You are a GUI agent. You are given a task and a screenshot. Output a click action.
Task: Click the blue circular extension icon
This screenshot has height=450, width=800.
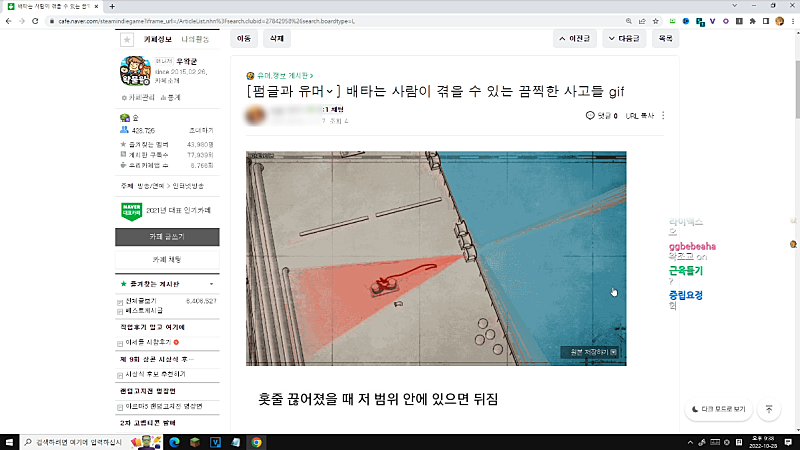[686, 21]
